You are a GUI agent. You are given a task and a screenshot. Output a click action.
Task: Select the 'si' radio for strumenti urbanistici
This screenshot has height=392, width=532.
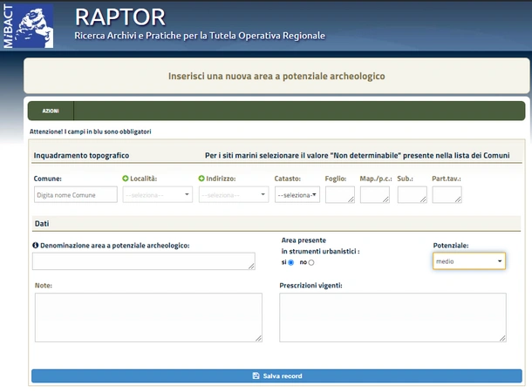(290, 261)
